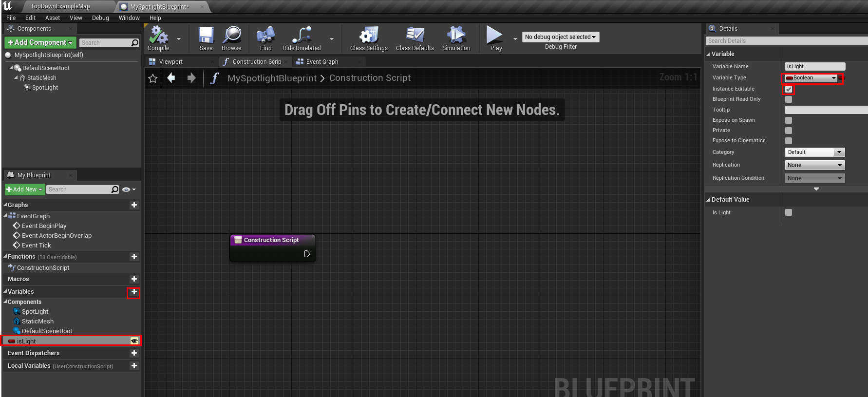Open Play options dropdown arrow
The height and width of the screenshot is (397, 868).
[x=515, y=39]
